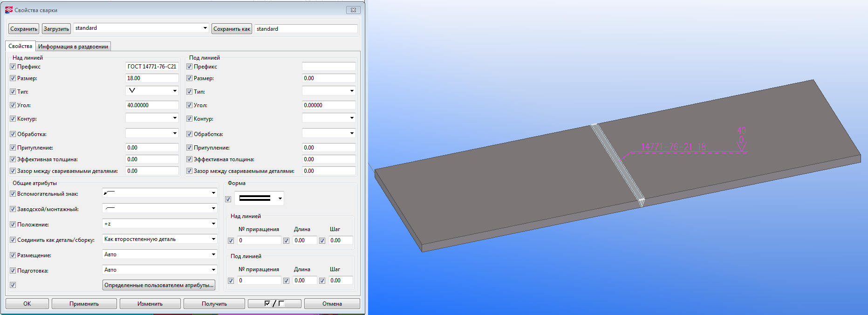Switch to Информация в раздвоении tab
868x315 pixels.
click(73, 47)
